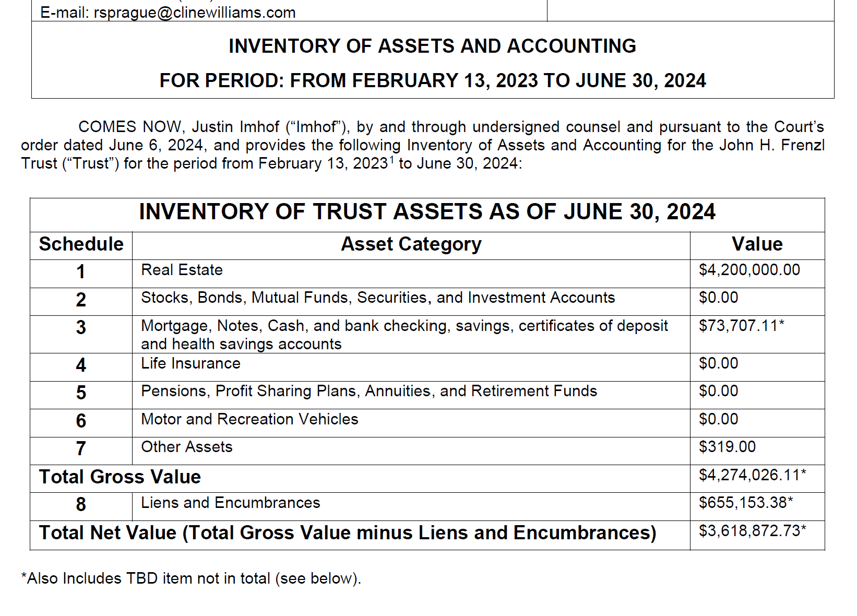Select the Stocks, Bonds, Mutual Funds row text

tap(378, 298)
